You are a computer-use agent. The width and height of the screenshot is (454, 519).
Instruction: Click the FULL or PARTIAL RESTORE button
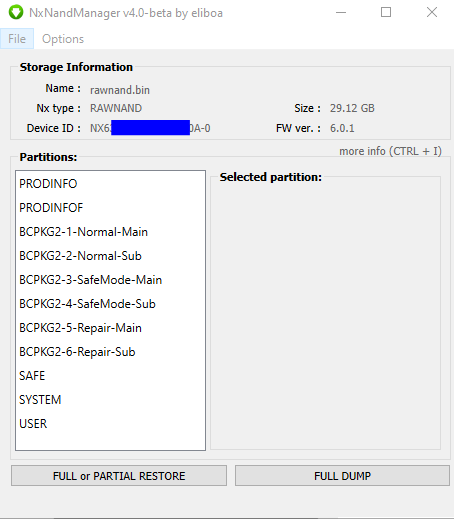tap(119, 476)
